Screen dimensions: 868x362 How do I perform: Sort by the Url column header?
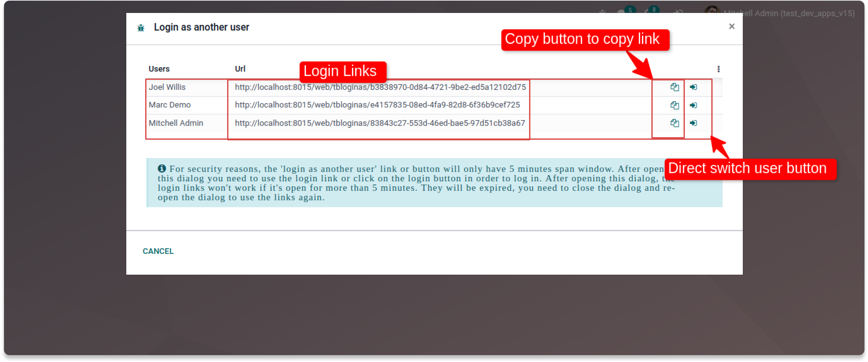(x=240, y=69)
